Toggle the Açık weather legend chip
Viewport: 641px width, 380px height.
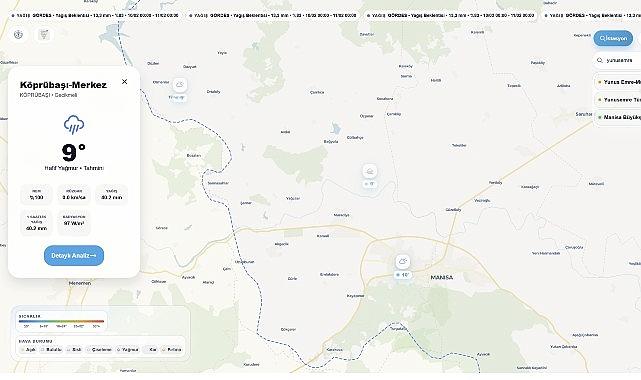click(29, 349)
